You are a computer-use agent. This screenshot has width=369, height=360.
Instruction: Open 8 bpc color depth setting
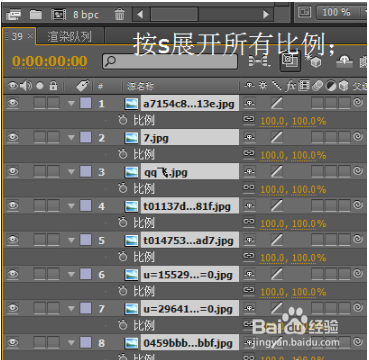pyautogui.click(x=86, y=14)
